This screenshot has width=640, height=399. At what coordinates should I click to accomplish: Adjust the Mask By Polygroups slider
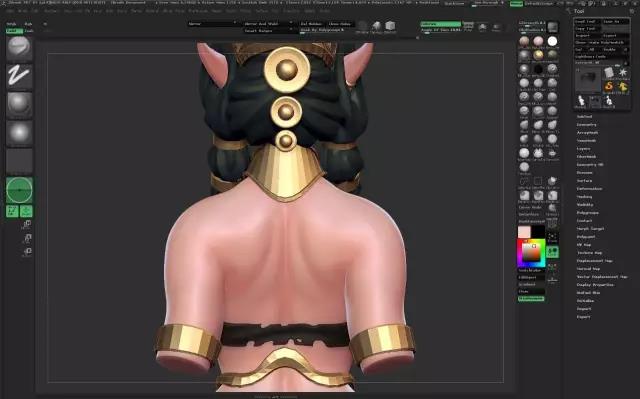322,31
